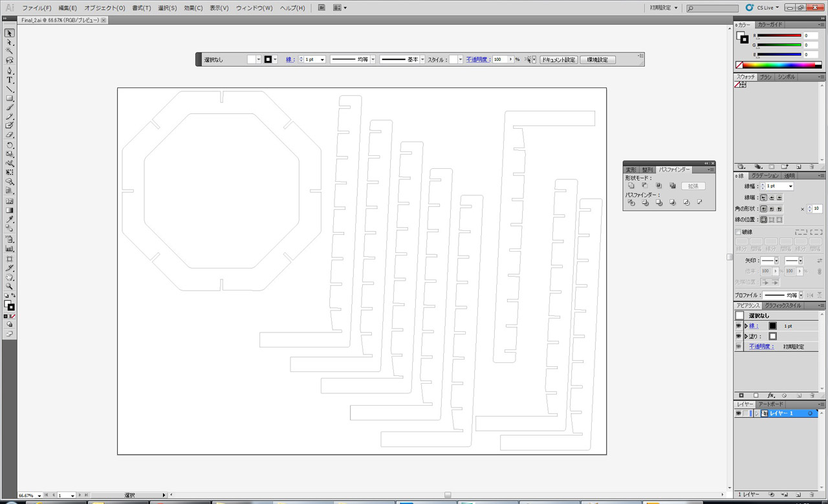Viewport: 828px width, 504px height.
Task: Select the Line Segment tool
Action: click(10, 89)
